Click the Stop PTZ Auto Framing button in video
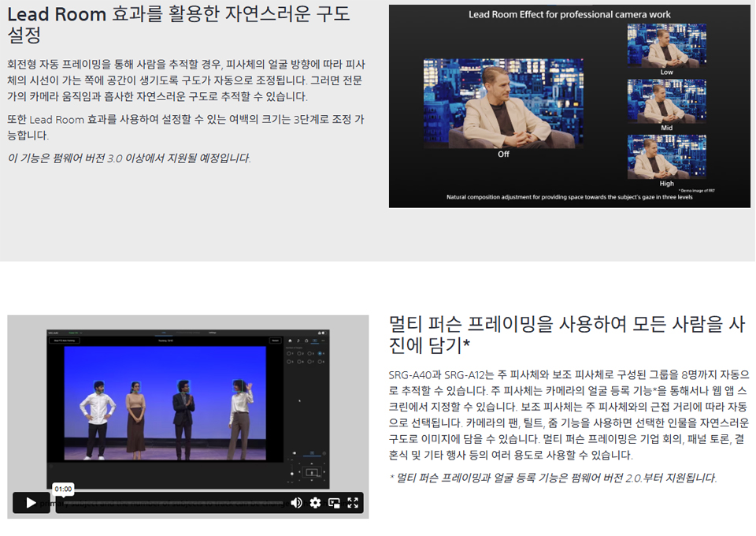This screenshot has width=756, height=536. pos(63,341)
